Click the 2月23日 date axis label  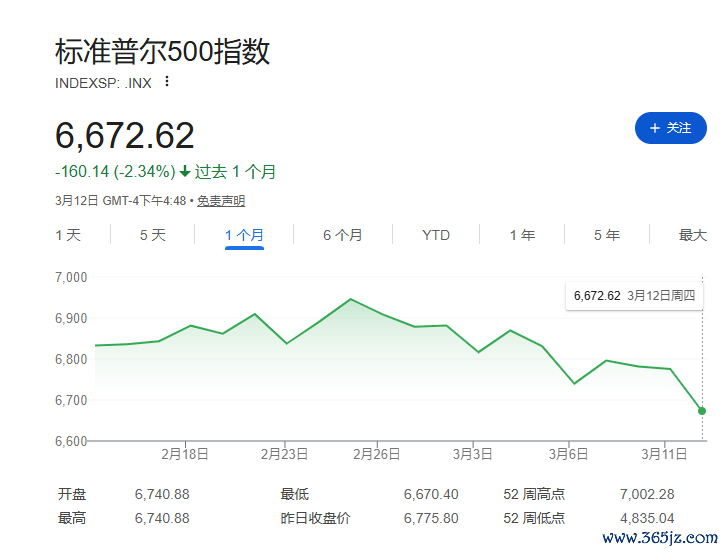284,454
